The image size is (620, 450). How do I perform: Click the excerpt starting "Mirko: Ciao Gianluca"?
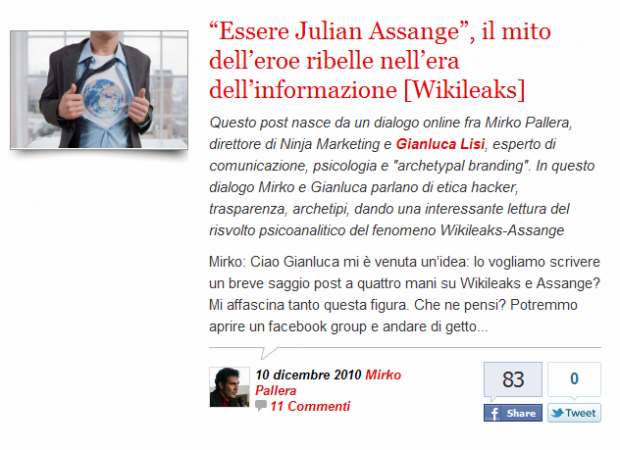(x=405, y=294)
